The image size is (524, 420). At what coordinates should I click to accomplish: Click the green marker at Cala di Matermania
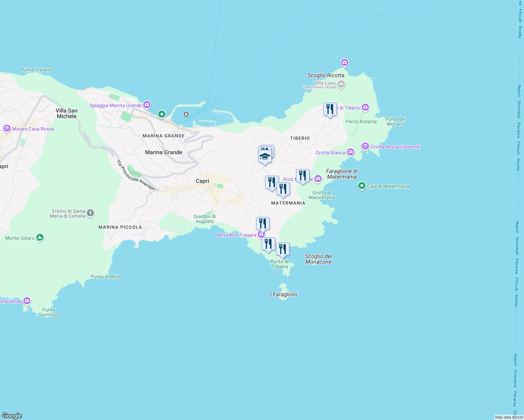361,186
